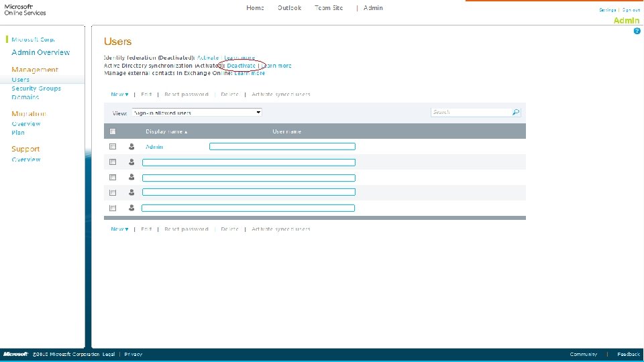Click the Microsoft logo in footer
Image resolution: width=644 pixels, height=362 pixels.
(x=15, y=354)
